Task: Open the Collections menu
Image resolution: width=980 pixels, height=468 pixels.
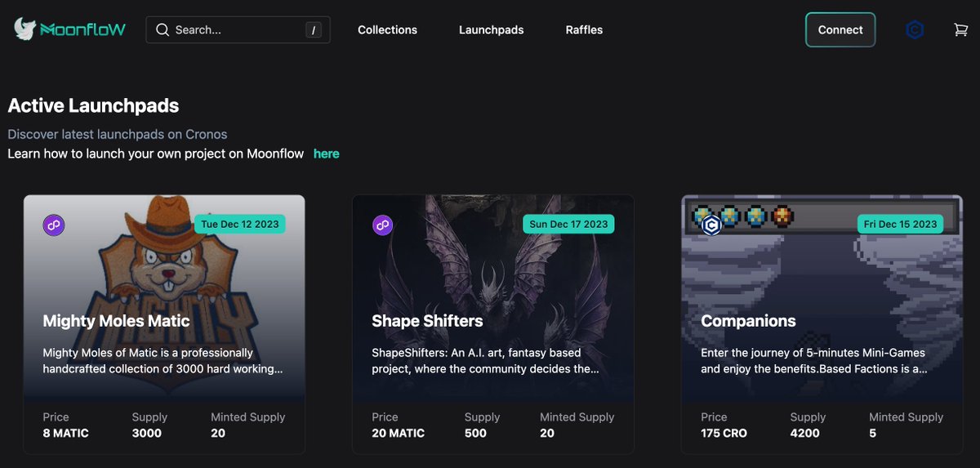Action: (x=387, y=30)
